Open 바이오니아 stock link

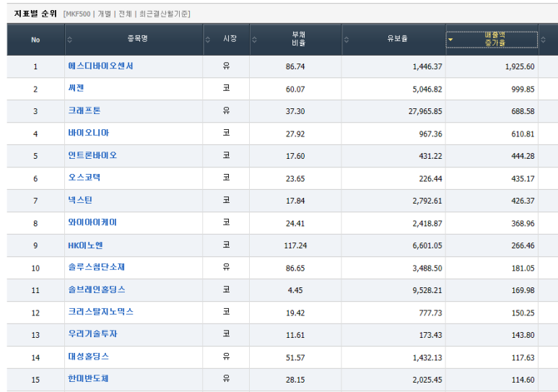89,133
